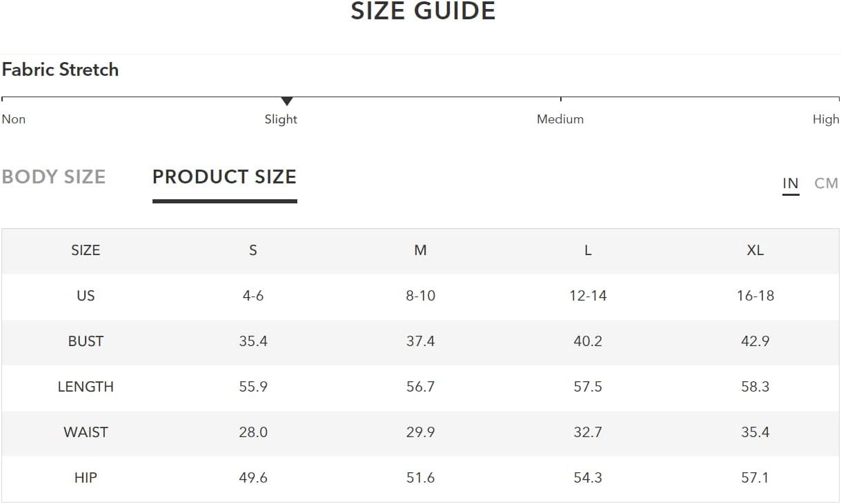Viewport: 841px width, 504px height.
Task: Select the Slight stretch label
Action: point(281,119)
